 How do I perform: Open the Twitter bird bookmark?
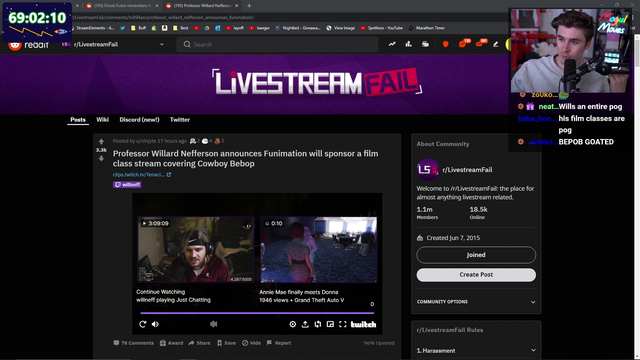122,28
